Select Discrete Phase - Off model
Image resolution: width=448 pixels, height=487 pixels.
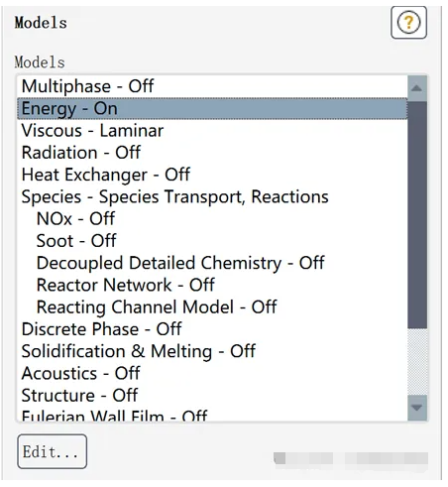tap(212, 329)
